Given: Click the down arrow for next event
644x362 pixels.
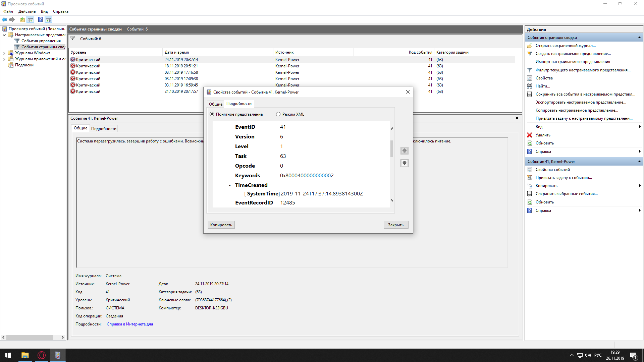Looking at the screenshot, I should pyautogui.click(x=404, y=163).
